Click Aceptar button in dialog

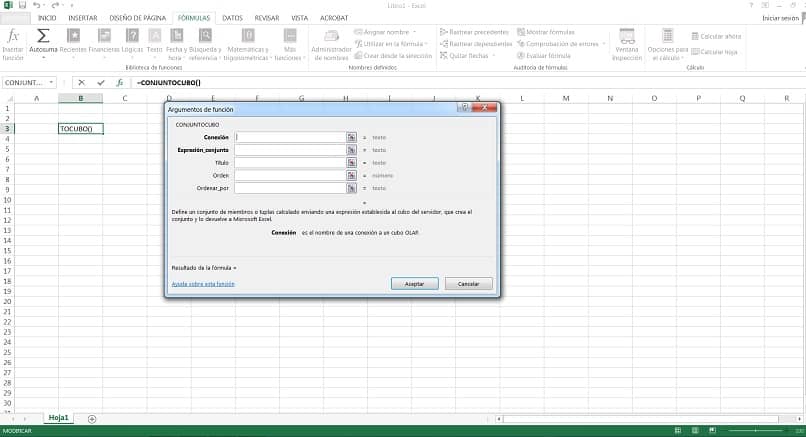414,284
